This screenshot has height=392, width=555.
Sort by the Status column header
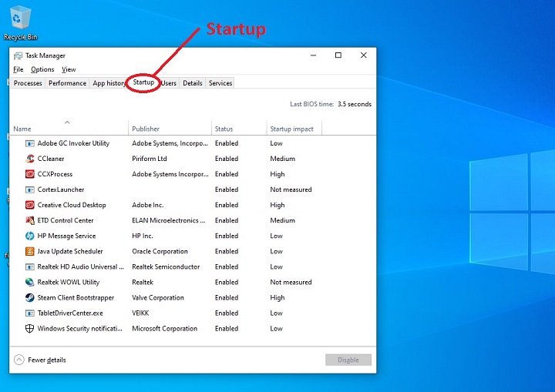pyautogui.click(x=224, y=129)
